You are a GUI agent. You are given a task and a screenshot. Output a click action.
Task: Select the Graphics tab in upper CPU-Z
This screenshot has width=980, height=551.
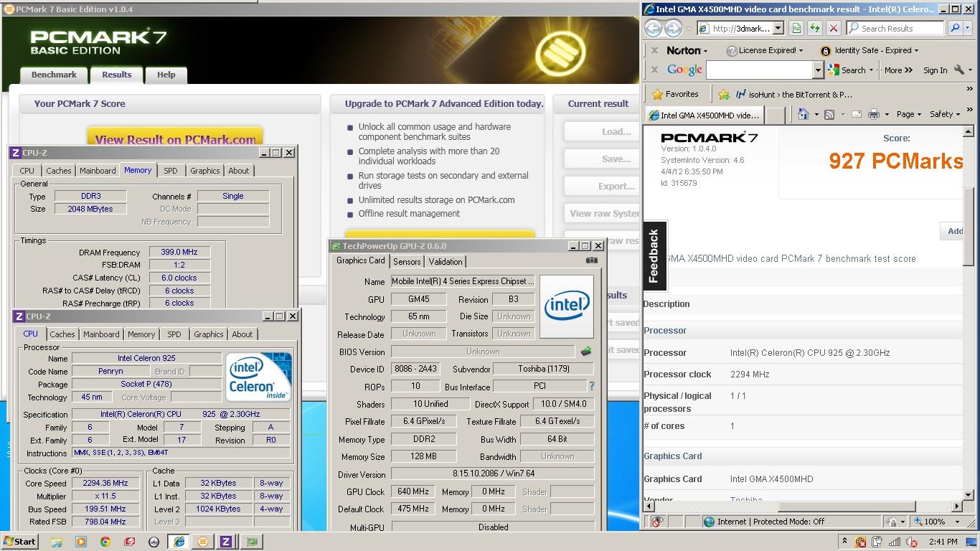tap(205, 171)
